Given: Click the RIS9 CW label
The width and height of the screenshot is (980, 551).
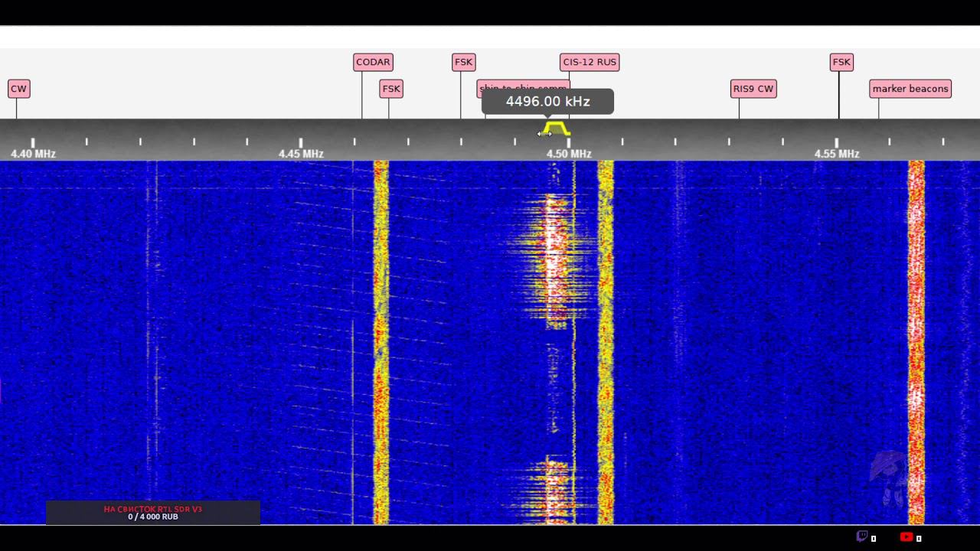Looking at the screenshot, I should tap(753, 89).
